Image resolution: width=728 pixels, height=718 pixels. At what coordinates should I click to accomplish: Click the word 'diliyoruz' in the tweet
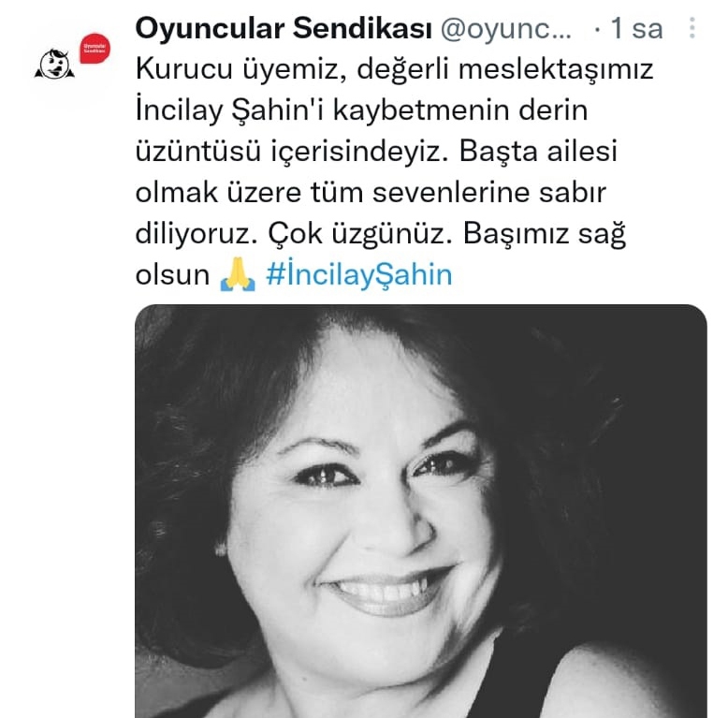point(197,234)
